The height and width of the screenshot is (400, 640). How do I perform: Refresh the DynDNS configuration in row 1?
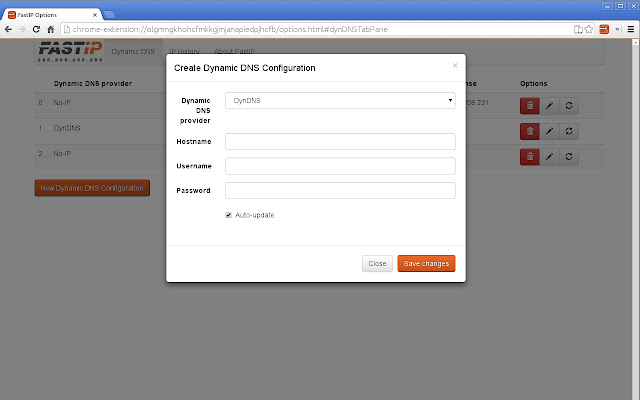click(569, 131)
